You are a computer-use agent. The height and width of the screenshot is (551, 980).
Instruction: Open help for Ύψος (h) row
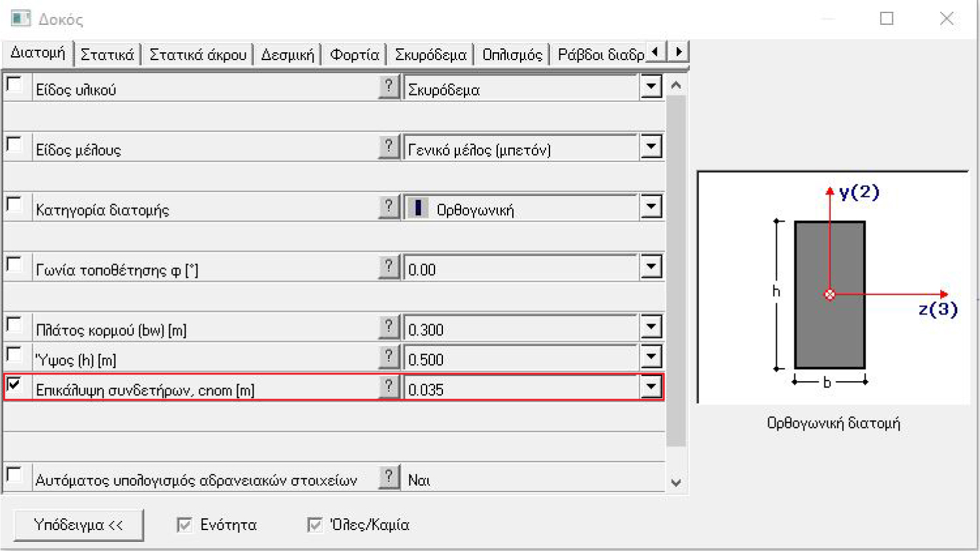389,357
